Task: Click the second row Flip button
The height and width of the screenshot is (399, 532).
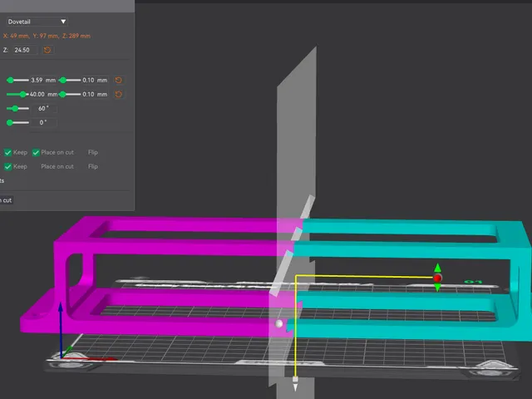Action: click(x=93, y=166)
